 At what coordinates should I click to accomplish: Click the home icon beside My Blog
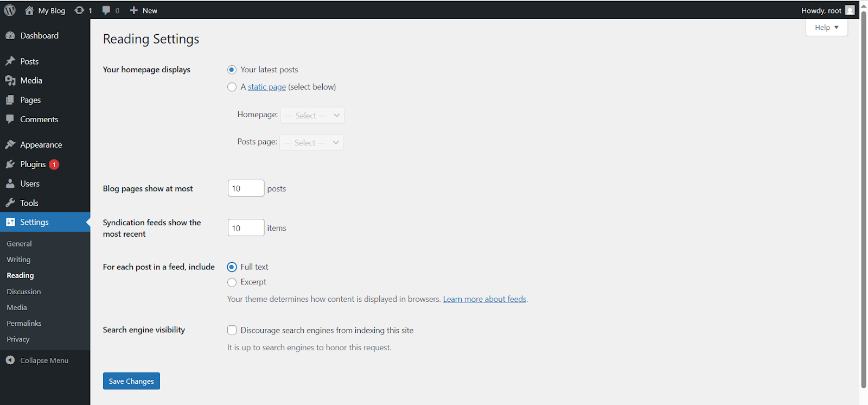coord(29,10)
